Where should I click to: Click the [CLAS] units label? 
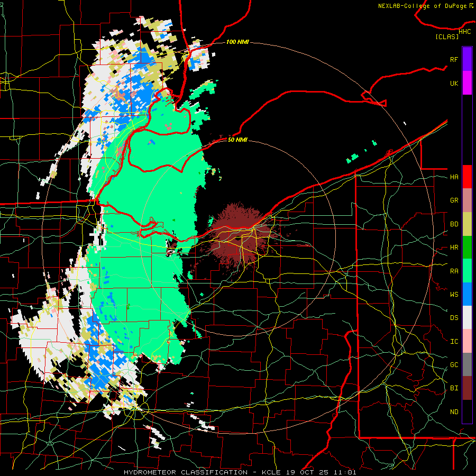click(x=447, y=36)
